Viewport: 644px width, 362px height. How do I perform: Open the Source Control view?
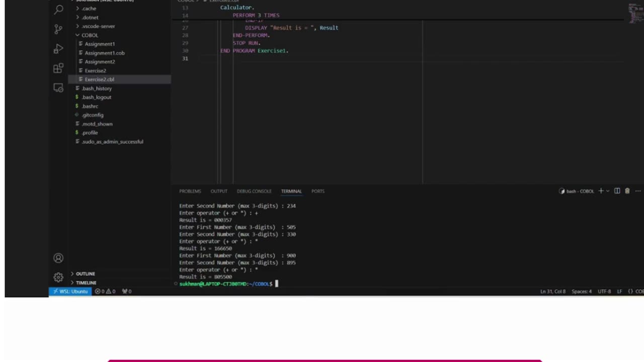point(58,29)
